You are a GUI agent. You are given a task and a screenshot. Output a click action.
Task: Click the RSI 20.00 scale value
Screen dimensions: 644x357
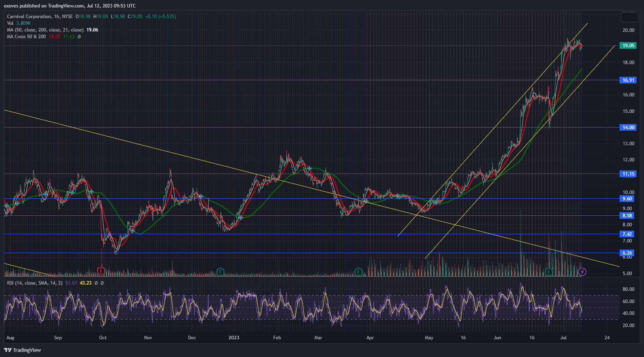[x=628, y=326]
